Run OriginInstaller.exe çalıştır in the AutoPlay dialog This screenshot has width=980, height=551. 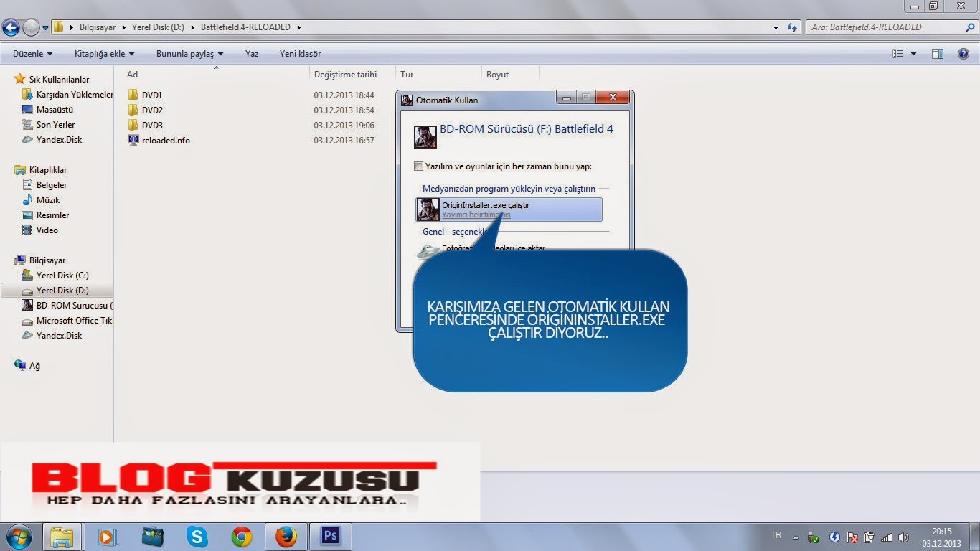pos(509,209)
